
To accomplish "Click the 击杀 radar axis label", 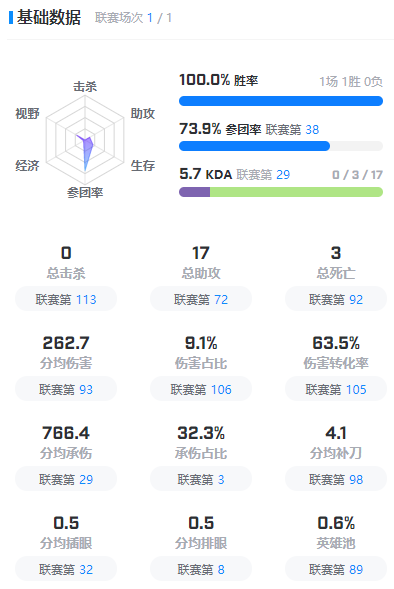I will click(85, 87).
